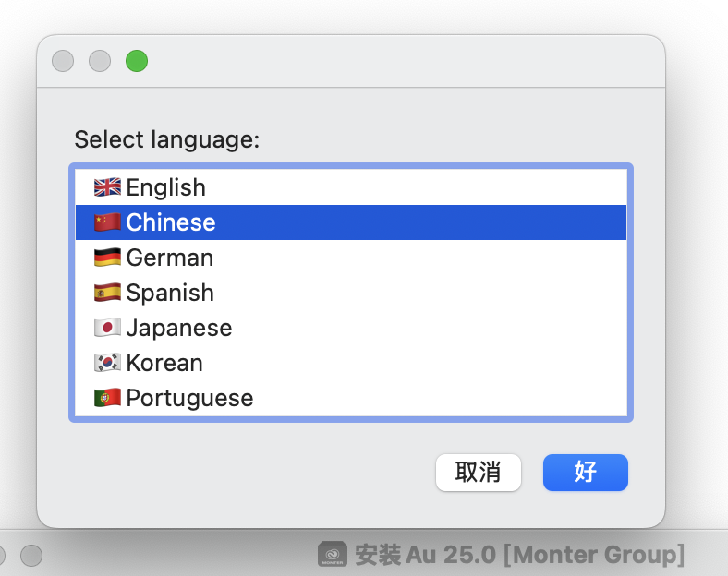
Task: Click the Portugal flag icon
Action: 107,398
